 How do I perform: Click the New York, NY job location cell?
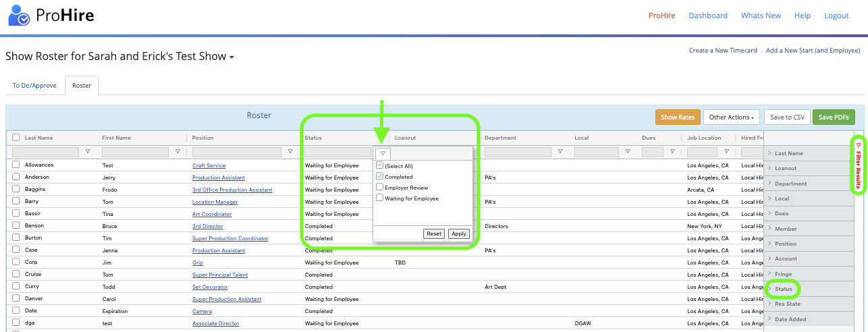tap(705, 226)
